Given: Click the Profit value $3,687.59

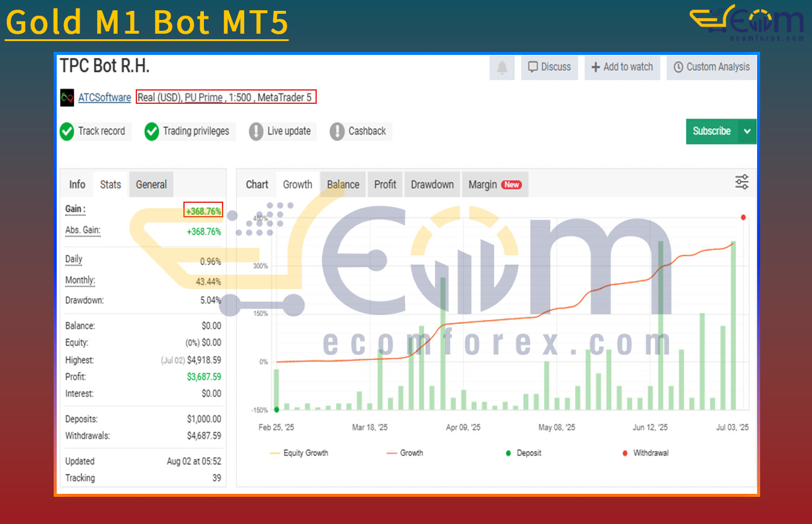Looking at the screenshot, I should click(204, 377).
